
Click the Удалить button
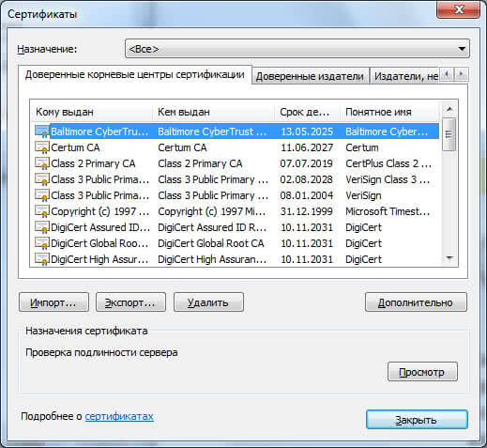(208, 302)
